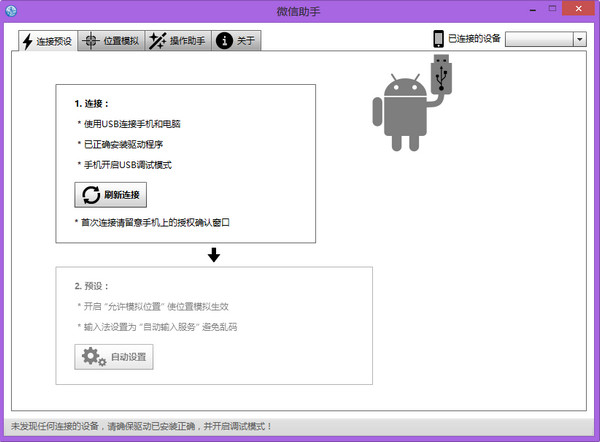Click the status bar message 未发现任何连接的设备
This screenshot has height=442, width=600.
[x=141, y=426]
